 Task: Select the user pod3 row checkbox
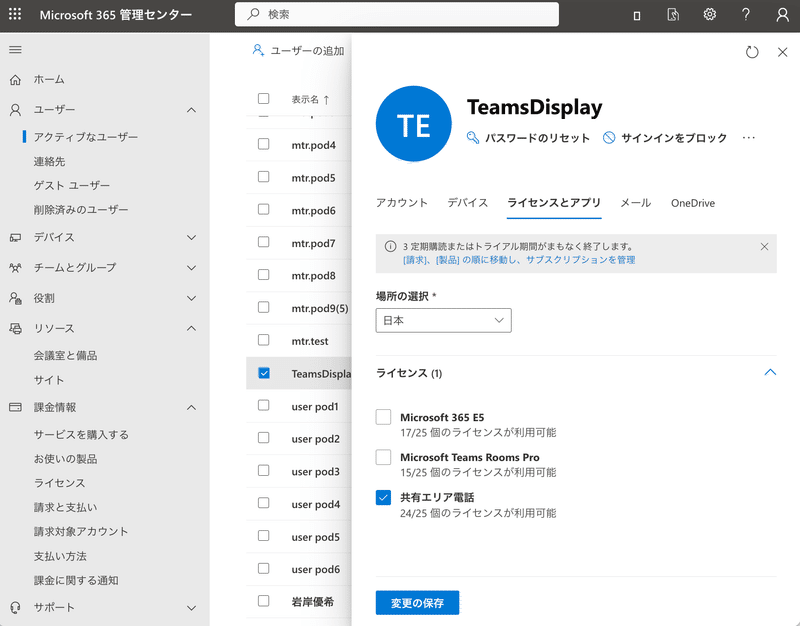point(263,470)
